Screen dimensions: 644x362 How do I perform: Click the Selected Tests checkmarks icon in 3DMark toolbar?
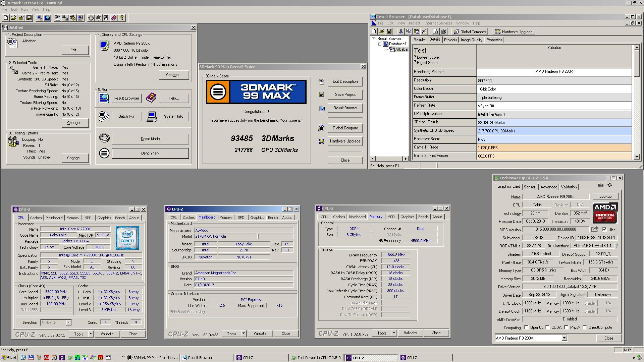tap(65, 18)
